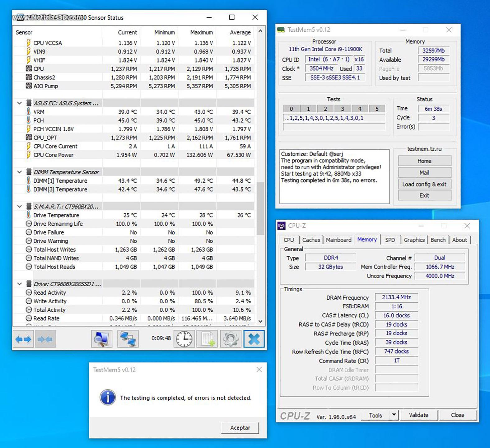Viewport: 490px width, 448px height.
Task: Click test 5 box in TestMem5 Tests
Action: coord(377,109)
